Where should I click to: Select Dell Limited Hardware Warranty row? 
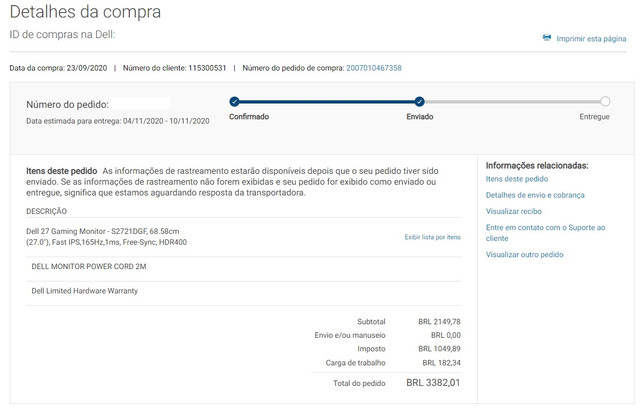click(243, 291)
